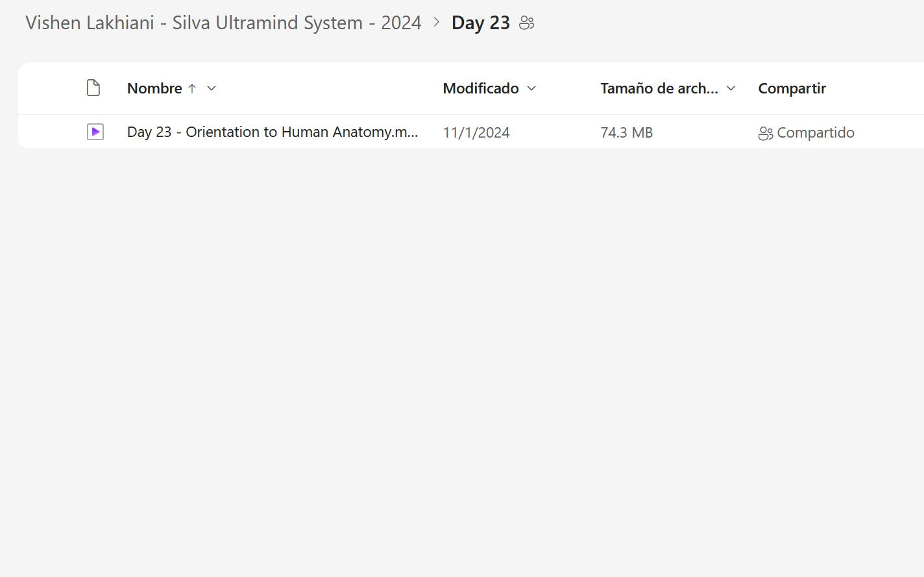Screen dimensions: 924x577
Task: Click the 74.3 MB file size cell
Action: click(627, 133)
